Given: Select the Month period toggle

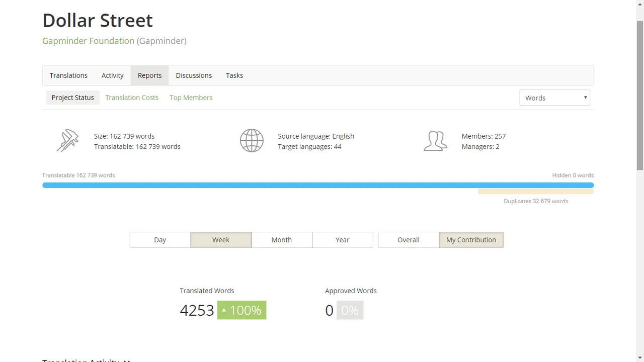Looking at the screenshot, I should (282, 240).
